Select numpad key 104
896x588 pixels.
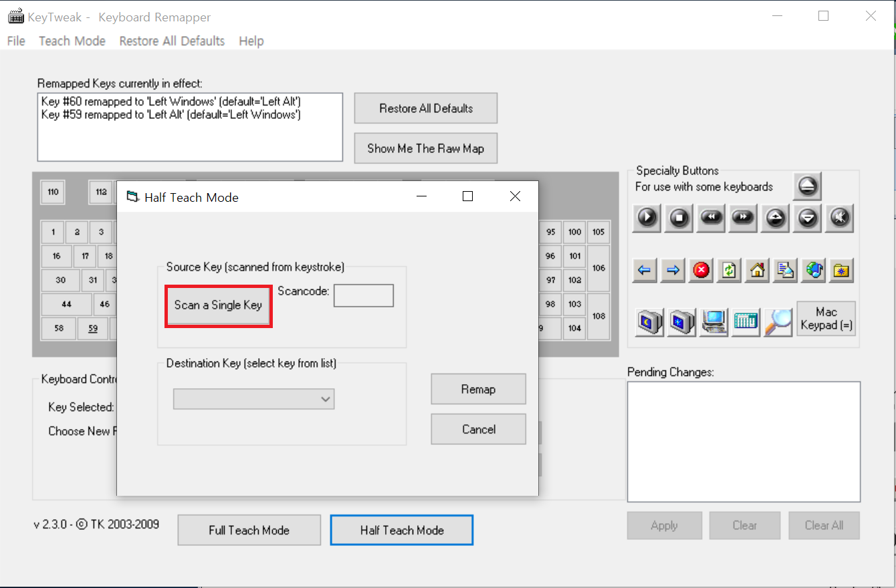574,328
